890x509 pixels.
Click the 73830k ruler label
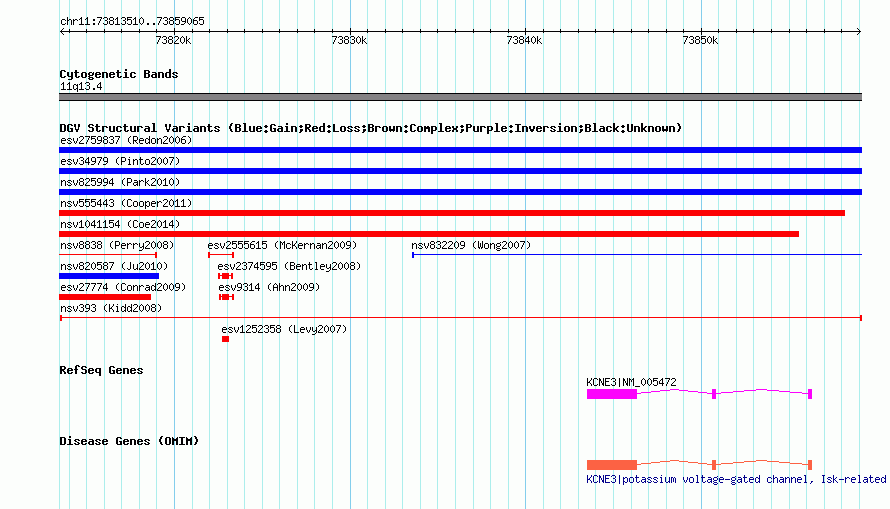click(x=349, y=40)
